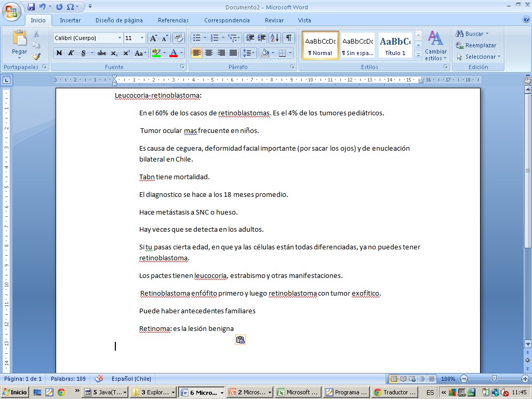Open the font size dropdown
Viewport: 532px width, 399px height.
click(142, 38)
